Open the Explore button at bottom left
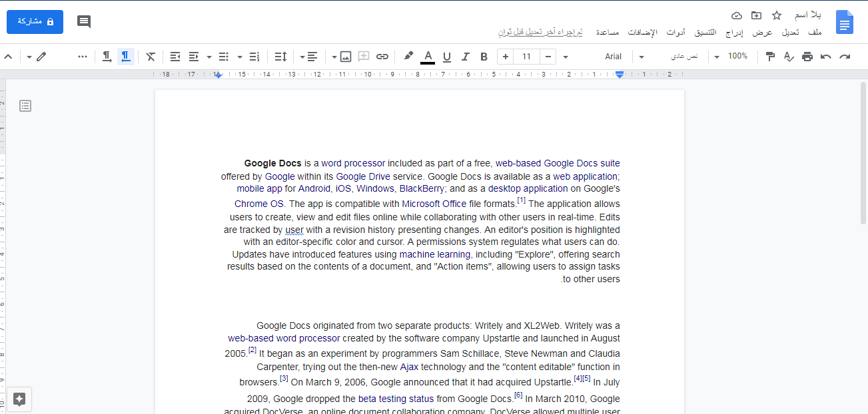 (19, 399)
